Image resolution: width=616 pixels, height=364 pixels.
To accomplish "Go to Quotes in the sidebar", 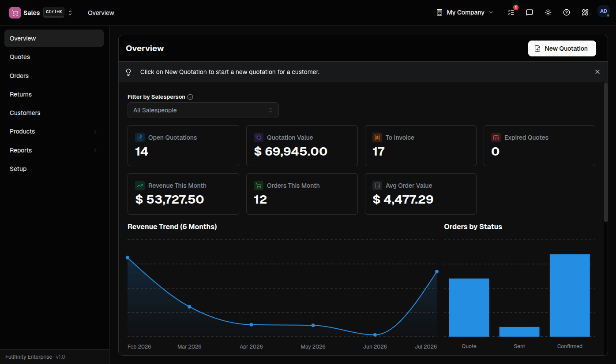I will click(x=54, y=57).
